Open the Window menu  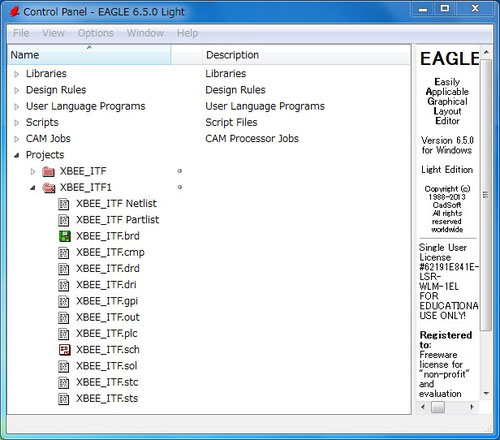[x=145, y=33]
